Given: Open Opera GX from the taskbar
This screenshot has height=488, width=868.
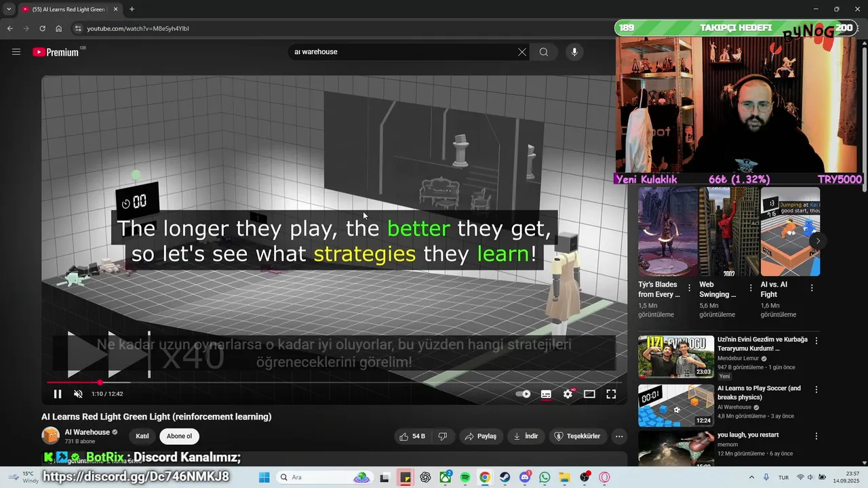Looking at the screenshot, I should click(604, 478).
